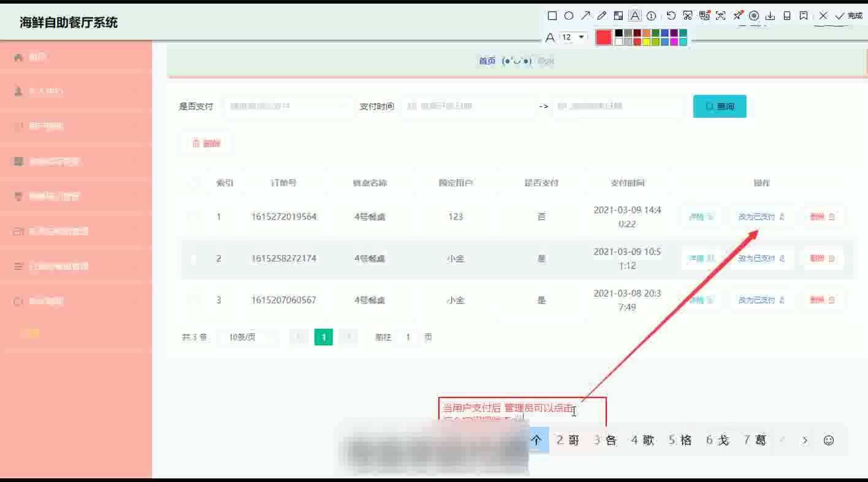Open 详情 for order 1615258272174
868x482 pixels.
[701, 259]
